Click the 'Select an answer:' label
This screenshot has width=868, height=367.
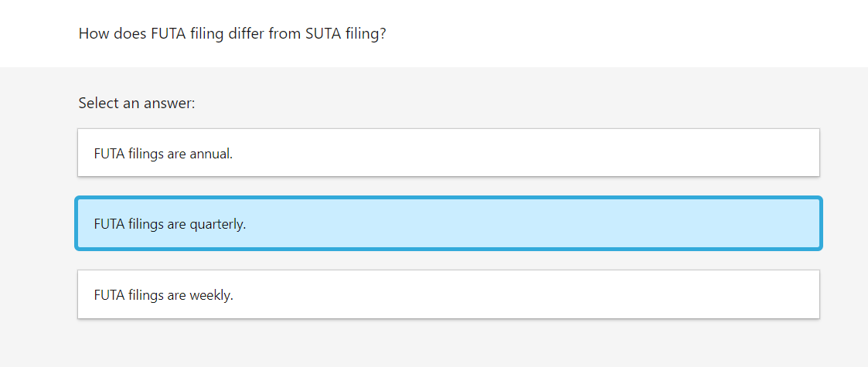(x=137, y=103)
